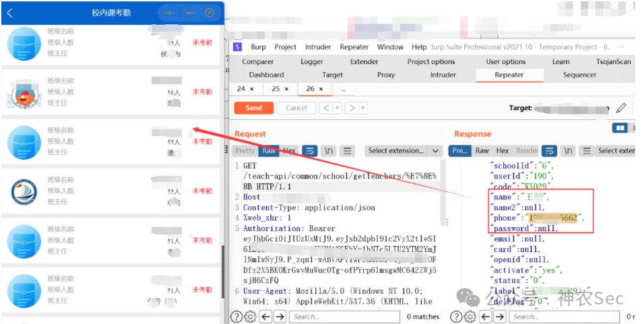Switch to the Extender tab
Screen dimensions: 644x324
(x=364, y=61)
